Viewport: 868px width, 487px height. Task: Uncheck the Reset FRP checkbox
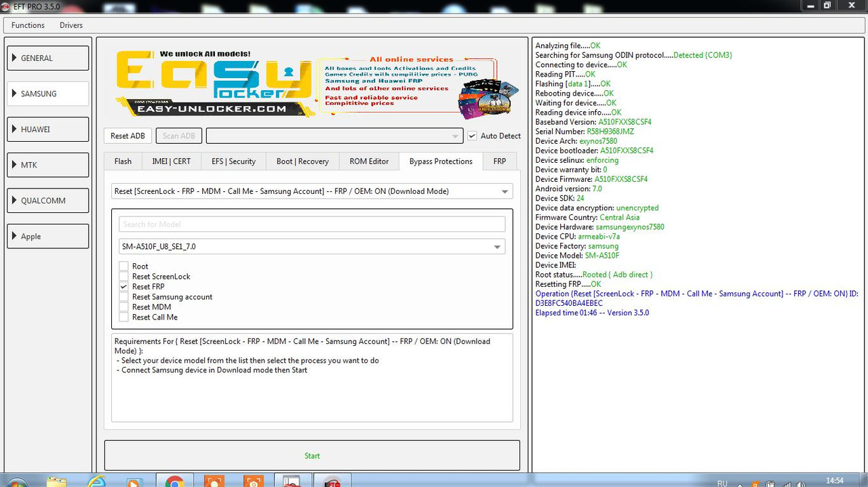pos(123,287)
